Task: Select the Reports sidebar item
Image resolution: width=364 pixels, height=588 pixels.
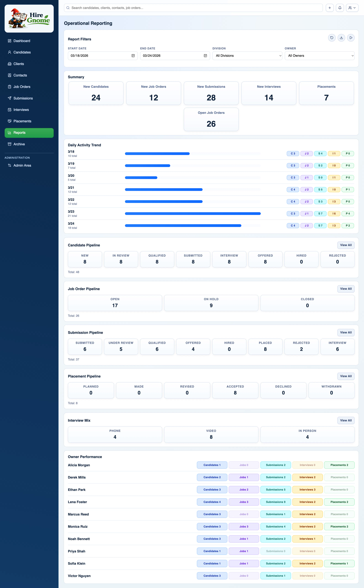Action: (29, 133)
